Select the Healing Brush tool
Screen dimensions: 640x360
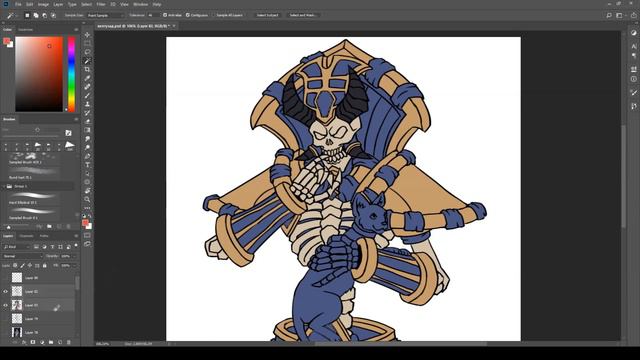click(x=87, y=87)
